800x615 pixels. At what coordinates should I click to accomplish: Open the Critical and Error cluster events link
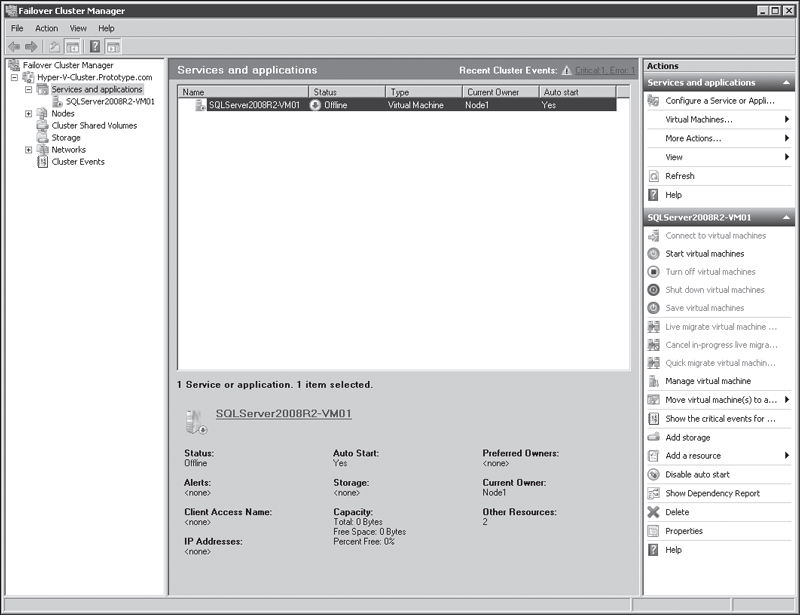click(x=605, y=70)
